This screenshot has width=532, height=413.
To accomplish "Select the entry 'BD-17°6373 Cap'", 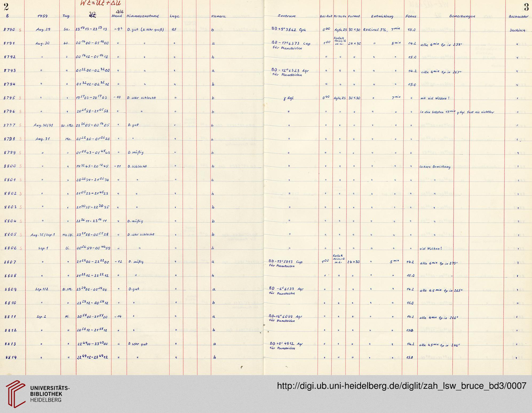I will (291, 43).
